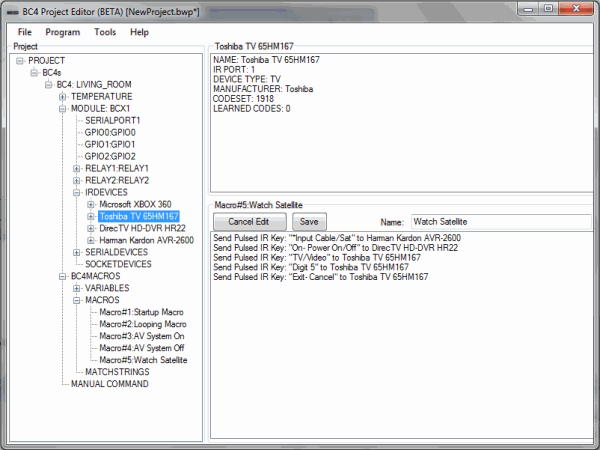Select the VARIABLES label
This screenshot has height=450, width=600.
[x=107, y=288]
